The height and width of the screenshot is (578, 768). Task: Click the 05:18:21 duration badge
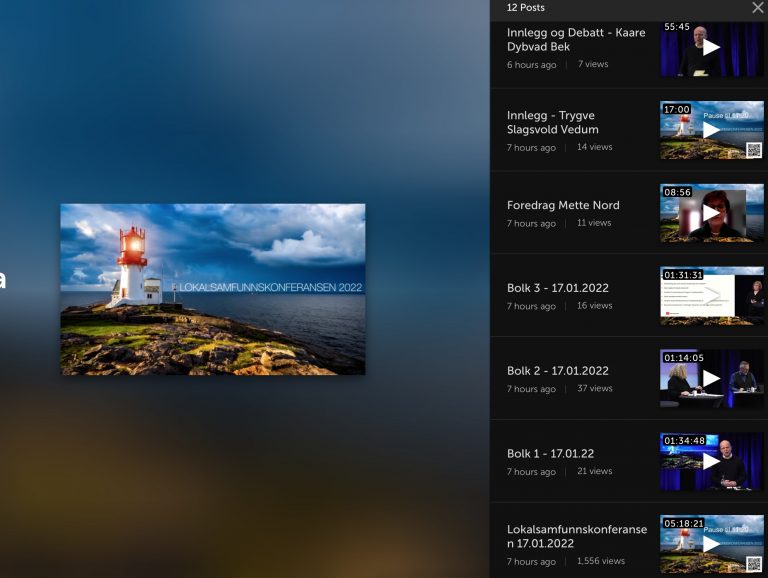point(684,523)
